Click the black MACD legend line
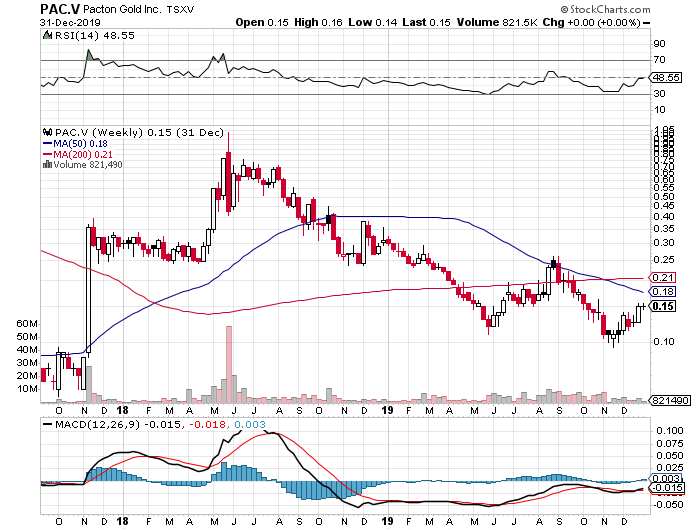 pyautogui.click(x=47, y=424)
